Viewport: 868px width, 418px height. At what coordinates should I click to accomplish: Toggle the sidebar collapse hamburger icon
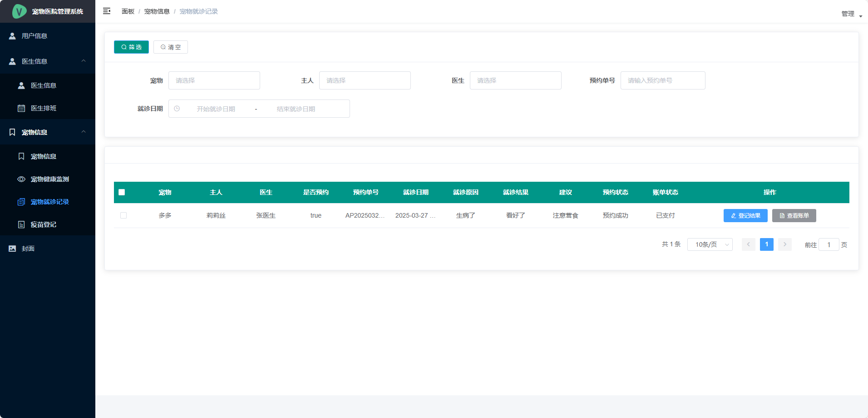pos(107,11)
